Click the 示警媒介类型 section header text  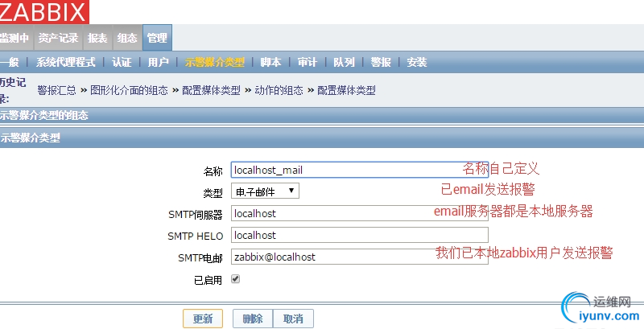[30, 138]
